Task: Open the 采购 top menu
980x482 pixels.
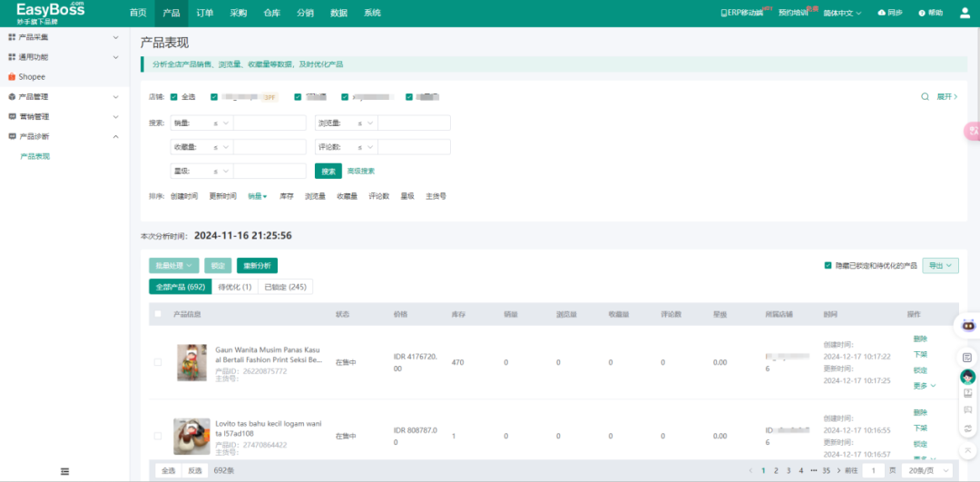Action: (238, 13)
